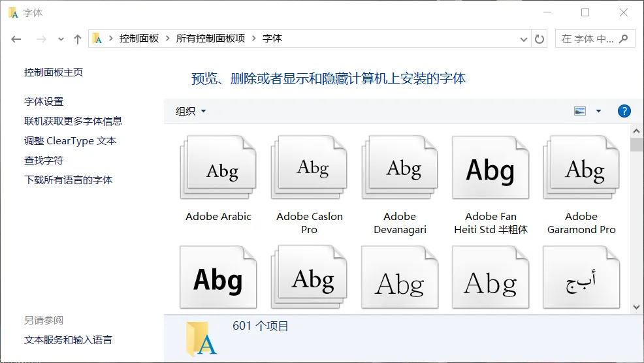Select the Adobe Arabic font icon
The image size is (644, 363).
218,168
